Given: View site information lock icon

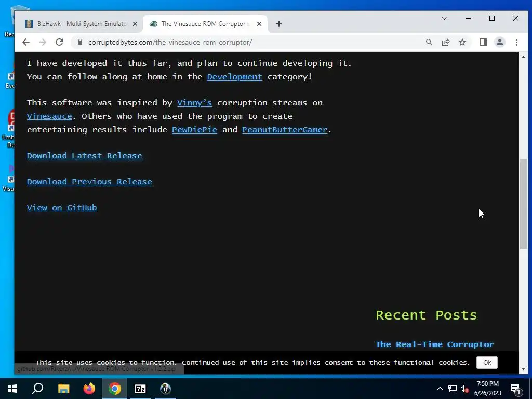Looking at the screenshot, I should (x=80, y=42).
